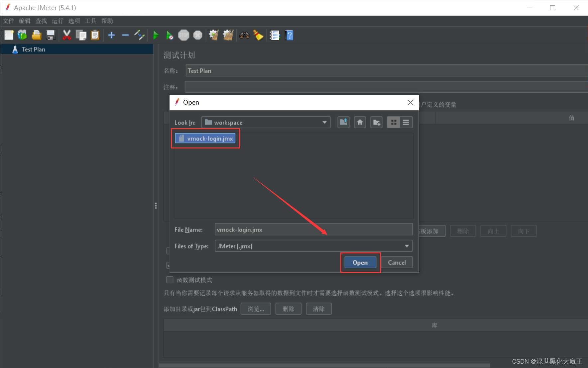The image size is (588, 368).
Task: Click the Help question mark icon
Action: [x=289, y=35]
